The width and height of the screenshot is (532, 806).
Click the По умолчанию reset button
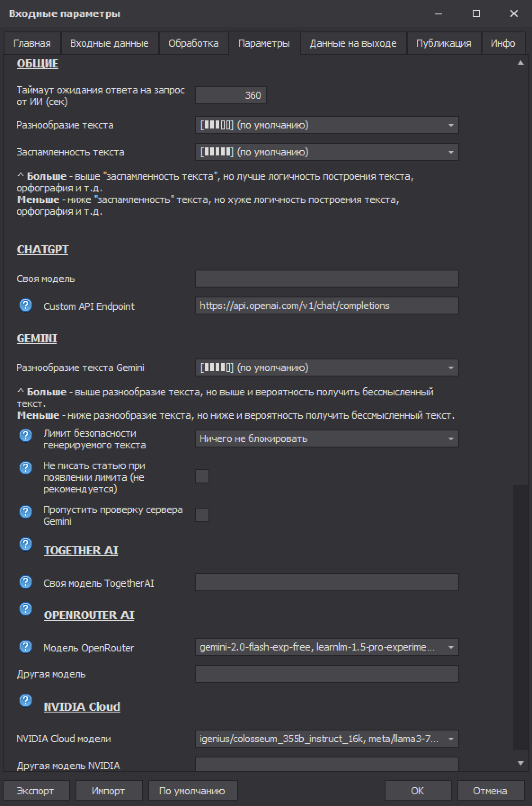click(x=192, y=791)
